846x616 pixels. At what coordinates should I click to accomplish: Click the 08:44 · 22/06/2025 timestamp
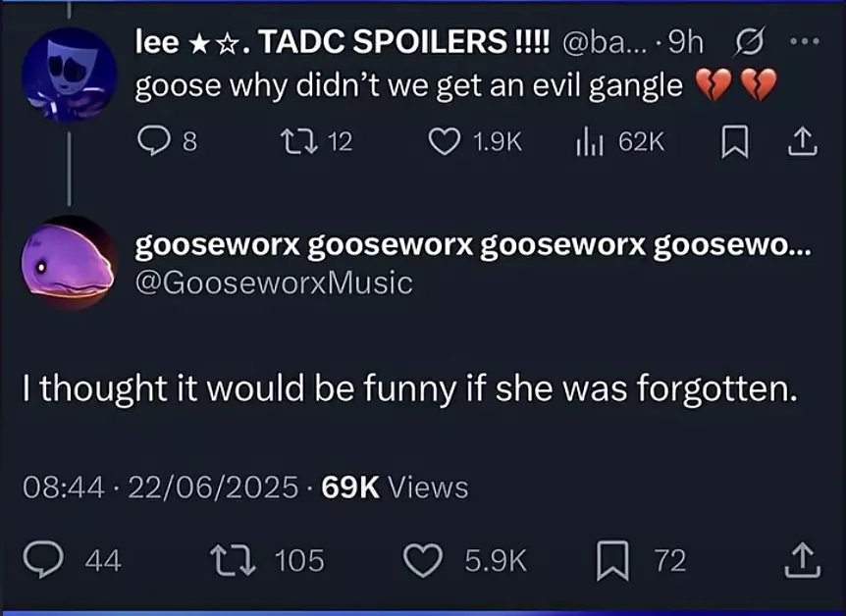coord(160,488)
